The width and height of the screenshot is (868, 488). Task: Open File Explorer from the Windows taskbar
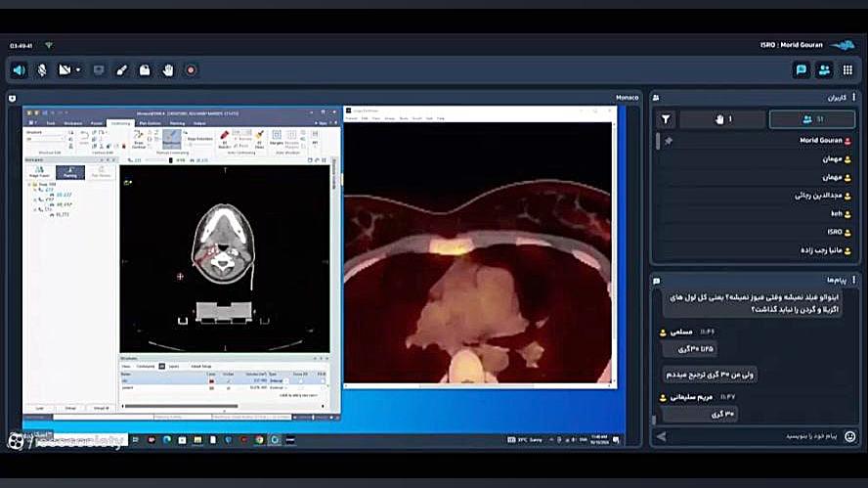[197, 440]
